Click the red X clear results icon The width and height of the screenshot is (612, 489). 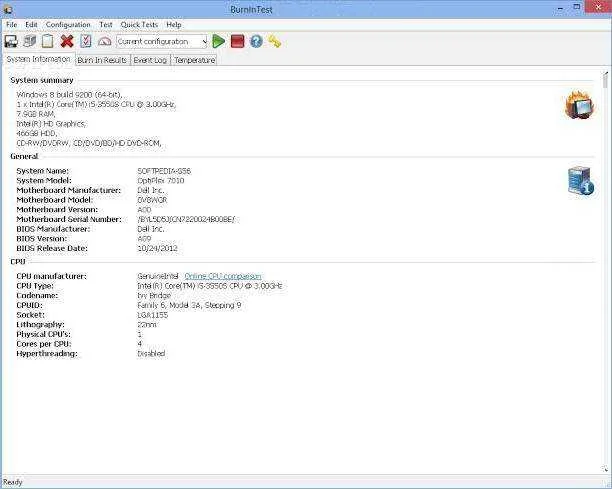click(x=67, y=41)
